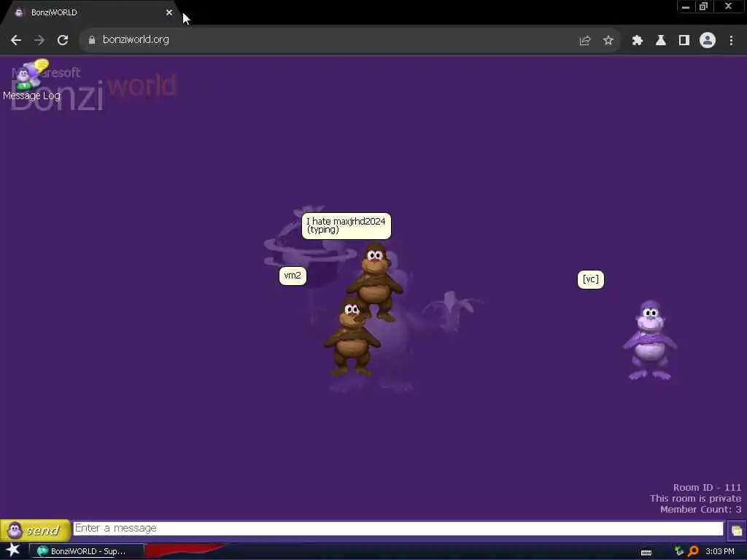
Task: Select BonziWORLD taskbar window button
Action: click(x=87, y=551)
